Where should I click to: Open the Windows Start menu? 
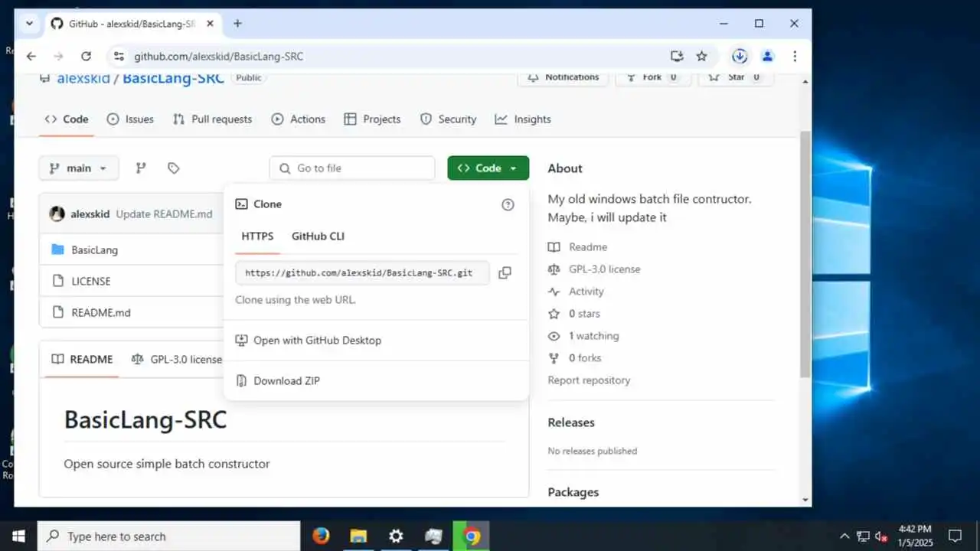[x=18, y=536]
